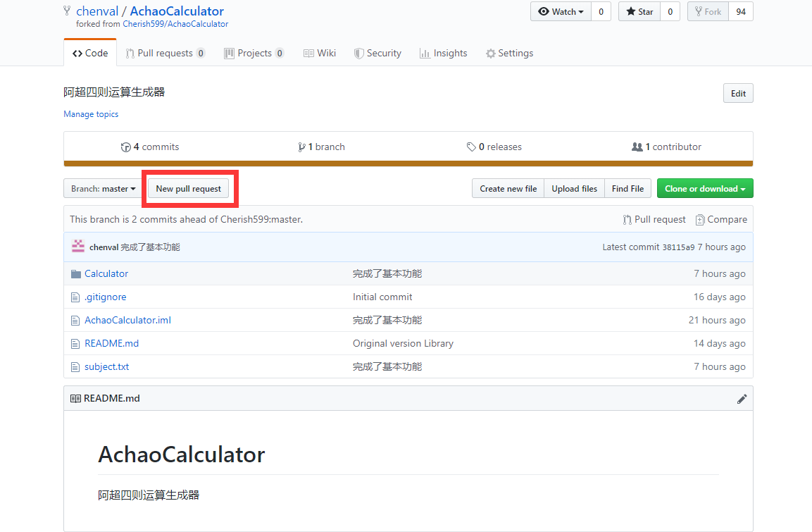The height and width of the screenshot is (532, 812).
Task: Click the subject.txt file icon
Action: 75,366
